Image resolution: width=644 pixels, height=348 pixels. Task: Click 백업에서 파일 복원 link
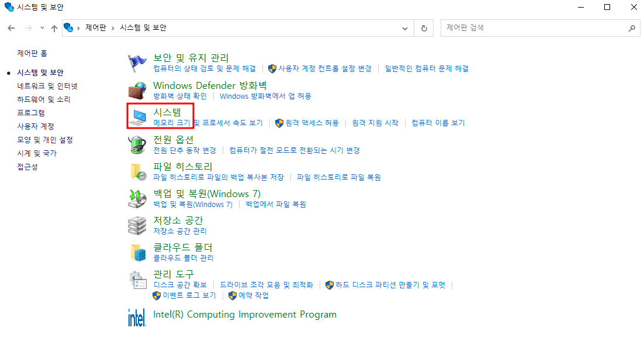276,204
